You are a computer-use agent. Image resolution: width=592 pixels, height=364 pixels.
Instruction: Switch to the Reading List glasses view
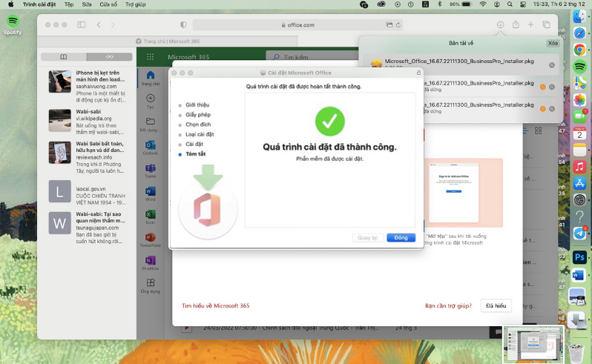pyautogui.click(x=110, y=57)
